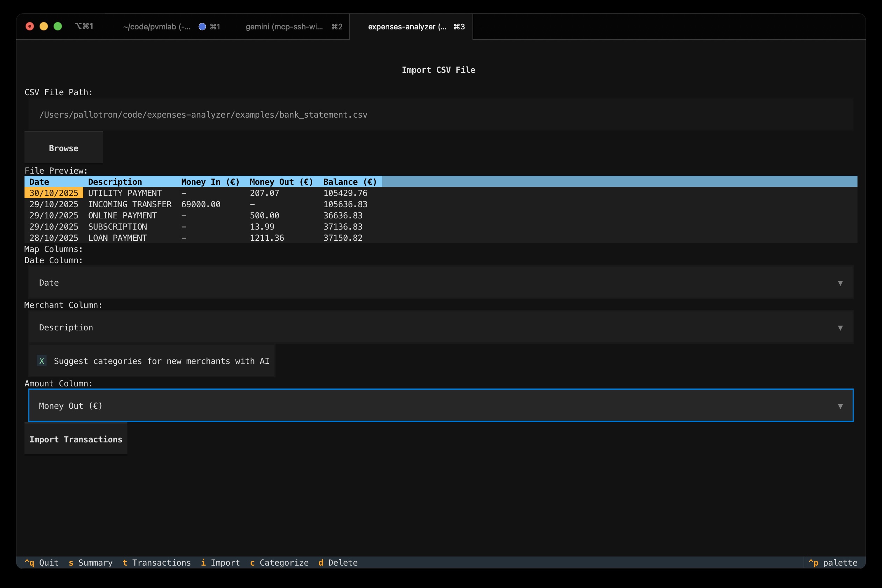The height and width of the screenshot is (588, 882).
Task: Click the Balance column header in the preview
Action: click(x=350, y=182)
